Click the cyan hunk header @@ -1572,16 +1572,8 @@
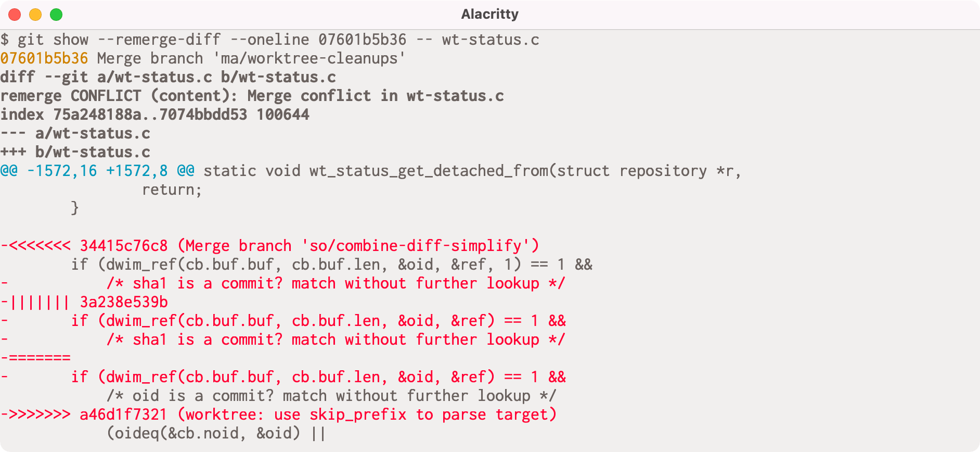This screenshot has height=452, width=980. coord(97,171)
